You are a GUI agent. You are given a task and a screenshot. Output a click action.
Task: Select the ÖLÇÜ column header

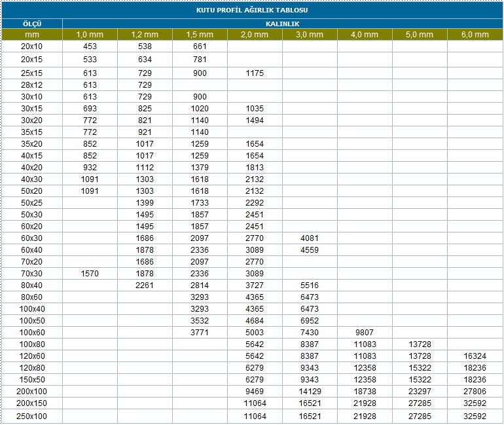click(32, 24)
